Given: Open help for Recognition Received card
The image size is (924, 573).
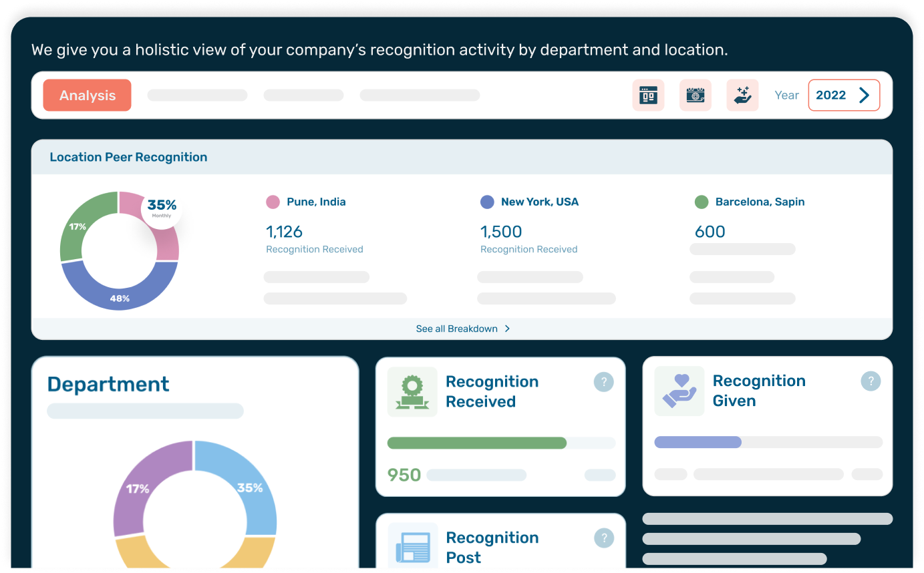Looking at the screenshot, I should (603, 382).
